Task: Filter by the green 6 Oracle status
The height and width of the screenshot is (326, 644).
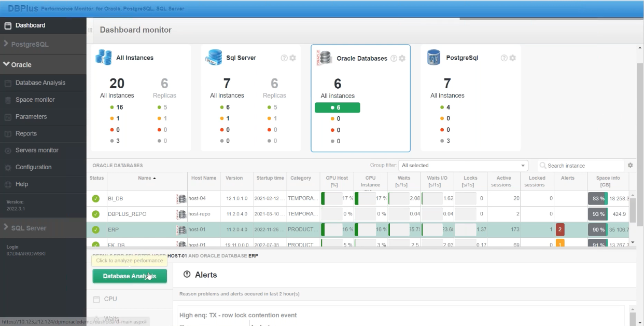Action: (x=337, y=107)
